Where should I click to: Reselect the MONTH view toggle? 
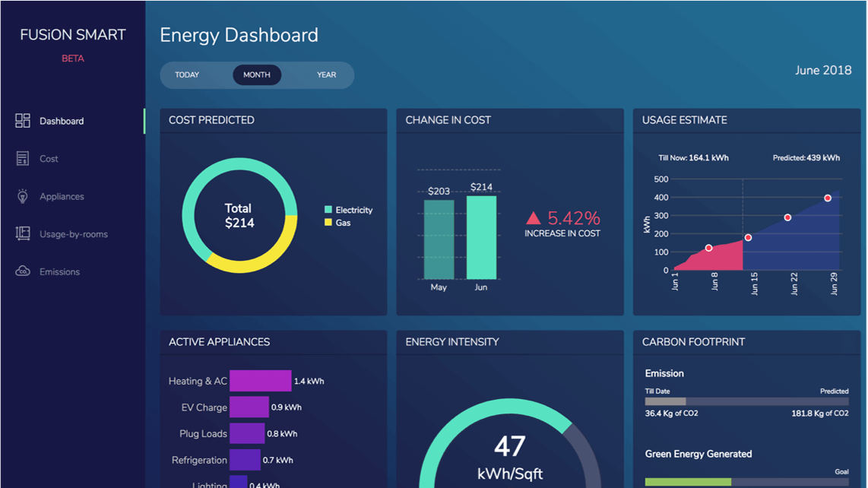[257, 74]
